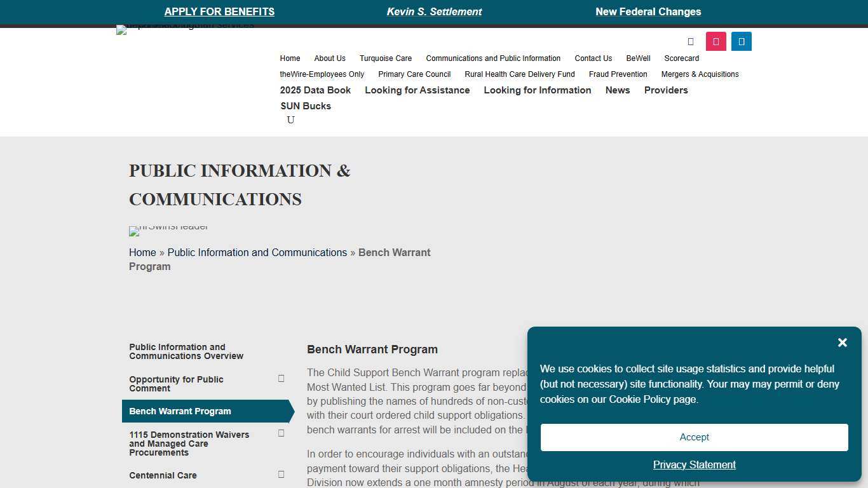Image resolution: width=868 pixels, height=488 pixels.
Task: Open the Privacy Statement link
Action: (694, 464)
